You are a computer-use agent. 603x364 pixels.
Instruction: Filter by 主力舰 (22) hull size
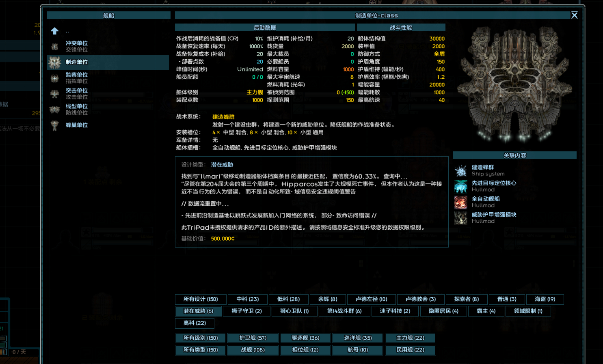point(410,338)
